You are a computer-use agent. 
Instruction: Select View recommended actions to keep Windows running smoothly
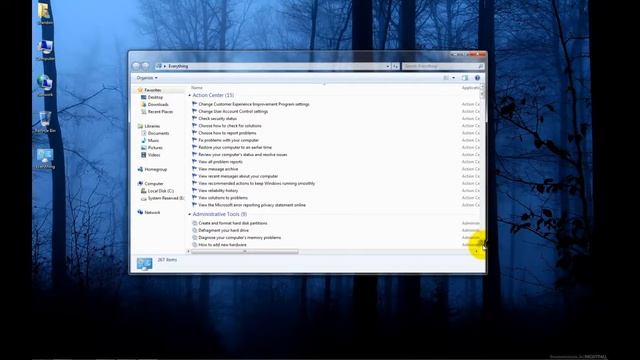pyautogui.click(x=256, y=184)
